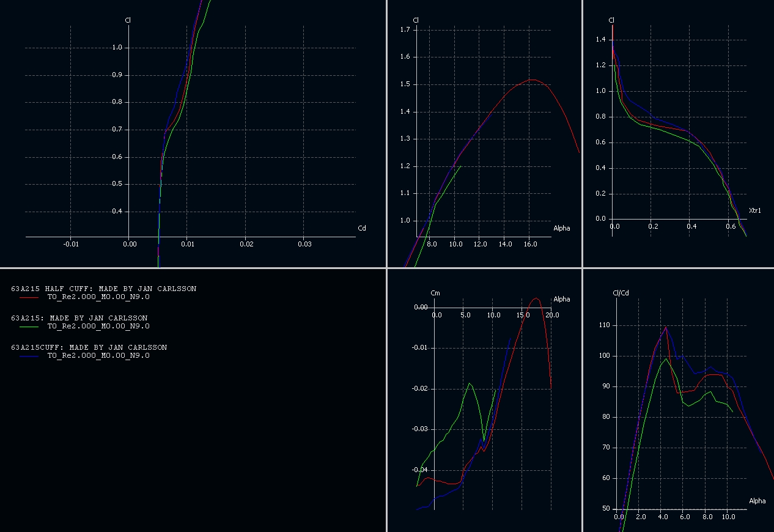Image resolution: width=774 pixels, height=532 pixels.
Task: Click the polar name under 63A215CUFF
Action: pyautogui.click(x=98, y=356)
